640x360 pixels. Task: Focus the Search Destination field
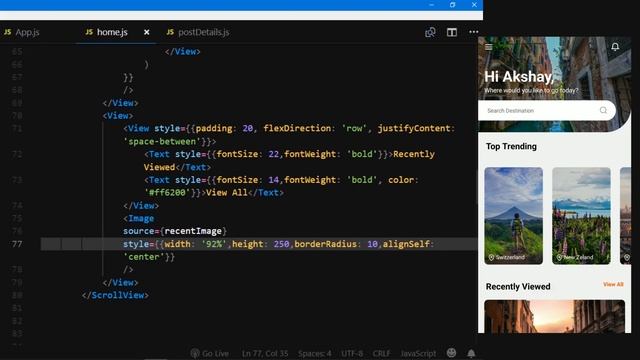[547, 111]
